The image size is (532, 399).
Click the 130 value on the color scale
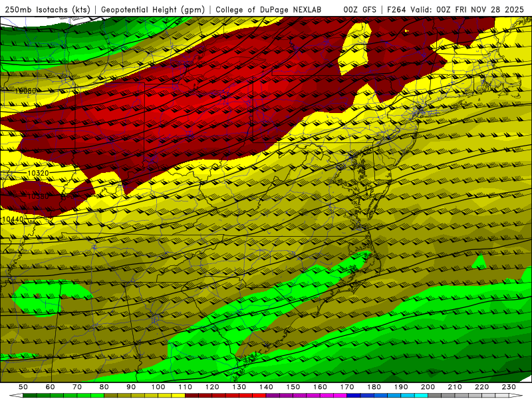click(x=239, y=387)
